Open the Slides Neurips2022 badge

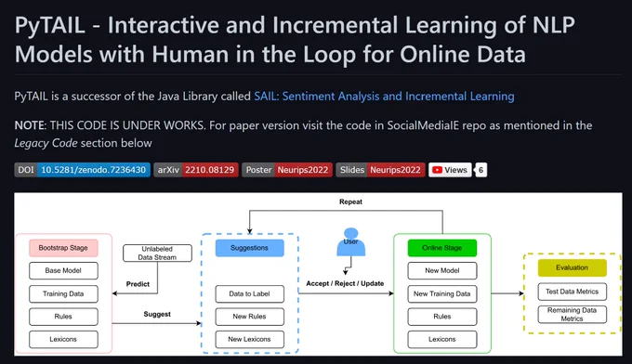click(380, 170)
